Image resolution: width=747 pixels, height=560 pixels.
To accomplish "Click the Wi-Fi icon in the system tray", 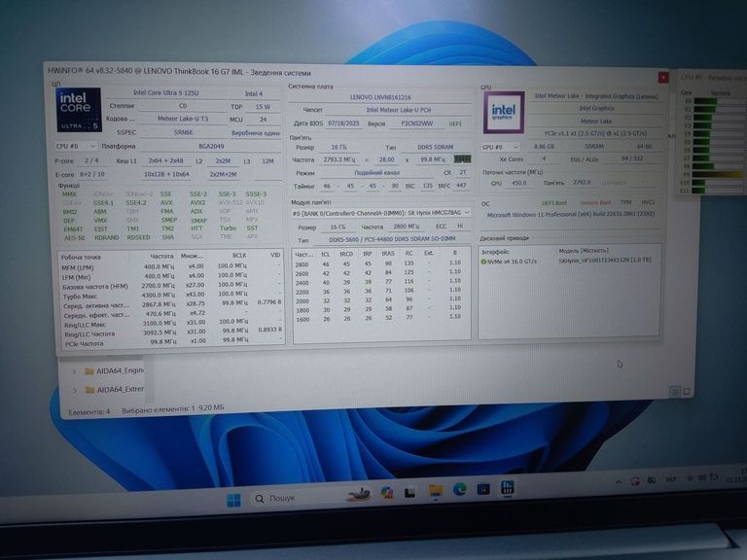I will [690, 478].
